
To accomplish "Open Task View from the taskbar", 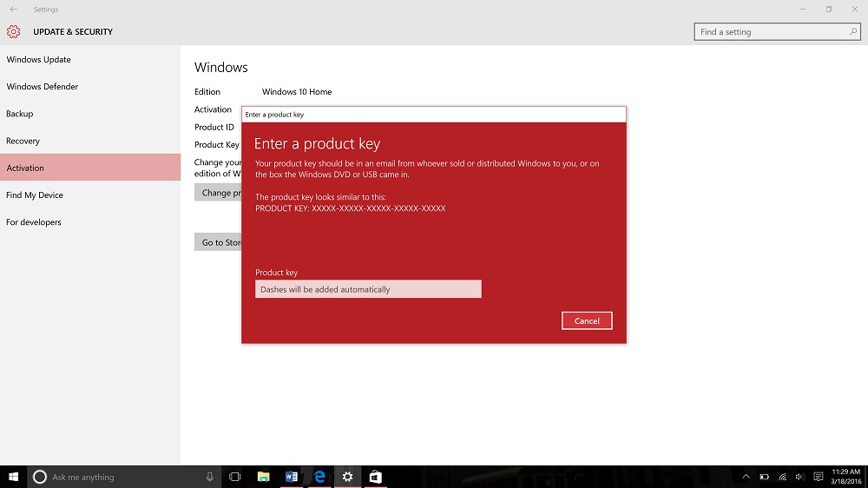I will [234, 477].
